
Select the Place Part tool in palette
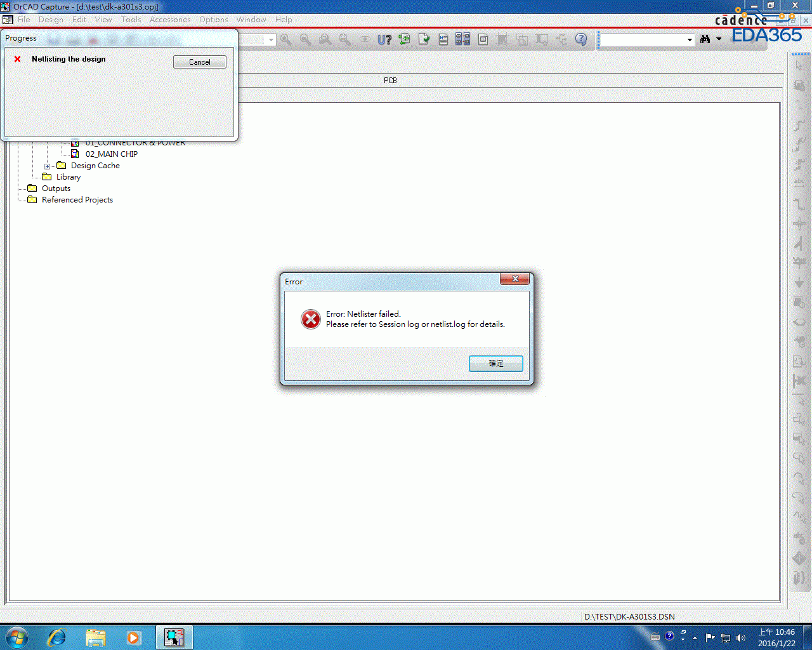click(799, 86)
